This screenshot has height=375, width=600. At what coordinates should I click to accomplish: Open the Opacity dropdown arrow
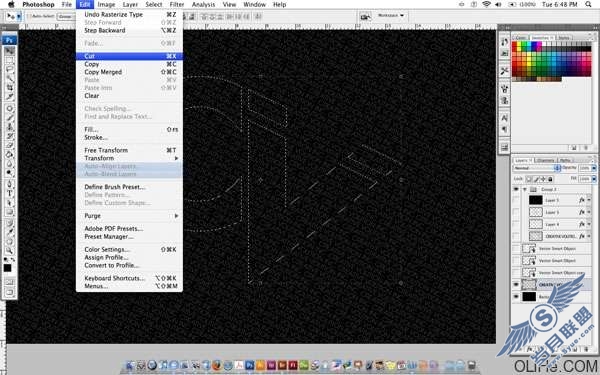(x=594, y=168)
